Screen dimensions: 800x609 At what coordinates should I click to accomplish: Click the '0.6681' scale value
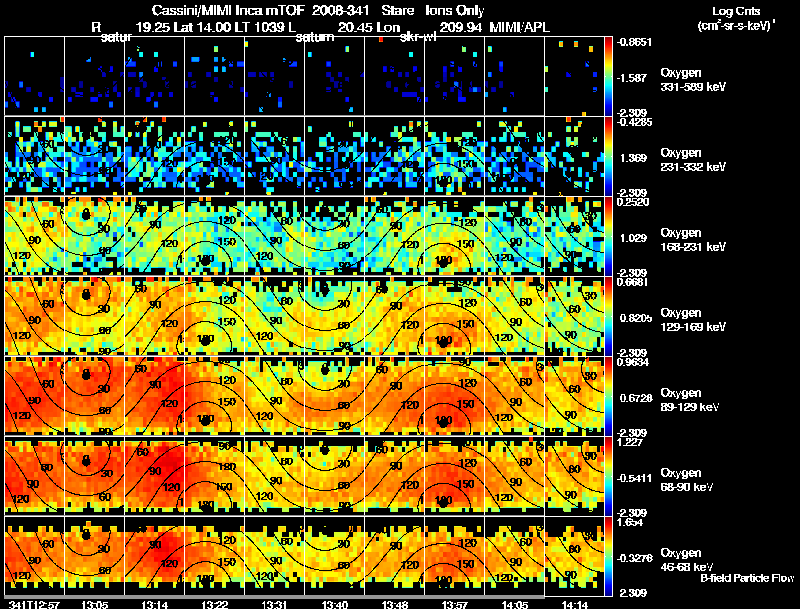click(633, 282)
